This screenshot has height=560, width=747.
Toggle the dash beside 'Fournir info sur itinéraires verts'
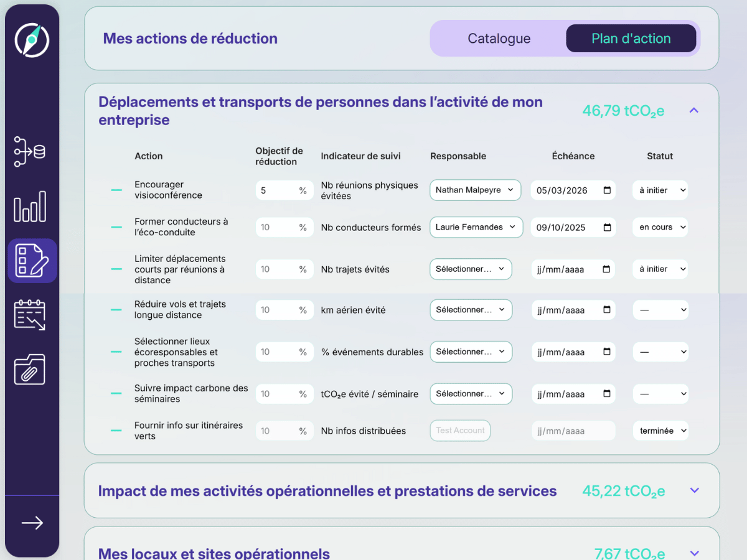pyautogui.click(x=116, y=431)
